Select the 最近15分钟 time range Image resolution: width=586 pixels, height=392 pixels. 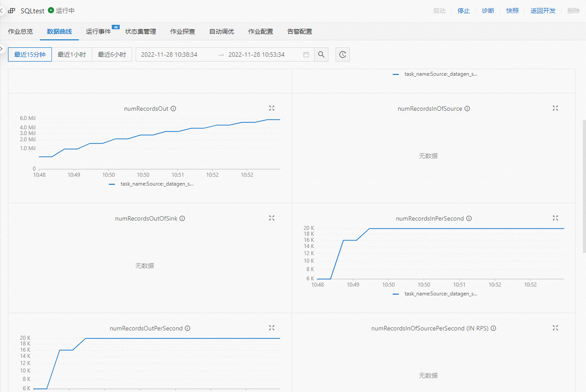tap(30, 54)
